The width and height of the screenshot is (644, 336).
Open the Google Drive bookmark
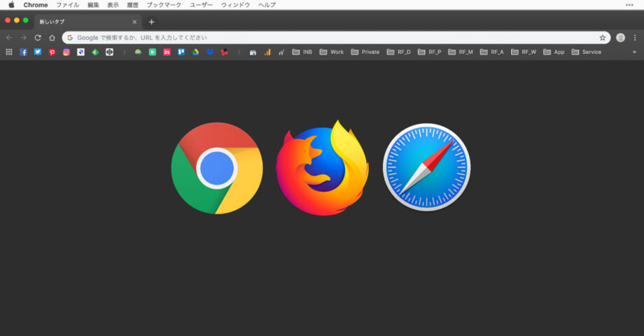195,52
